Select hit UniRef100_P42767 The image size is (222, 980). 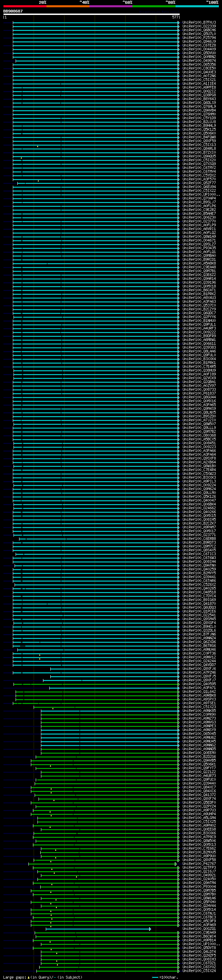click(199, 864)
